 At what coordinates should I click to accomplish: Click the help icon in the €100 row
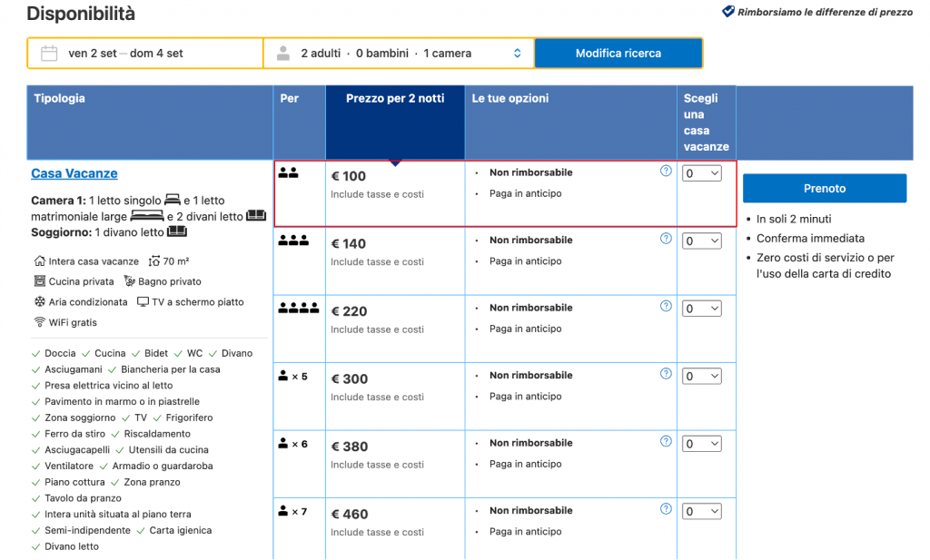(x=666, y=171)
